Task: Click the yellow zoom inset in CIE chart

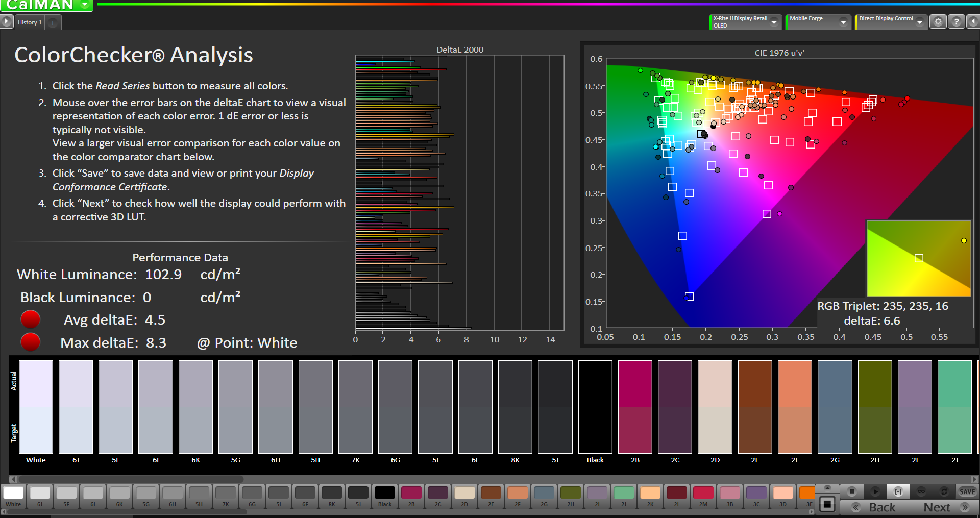Action: [x=919, y=258]
